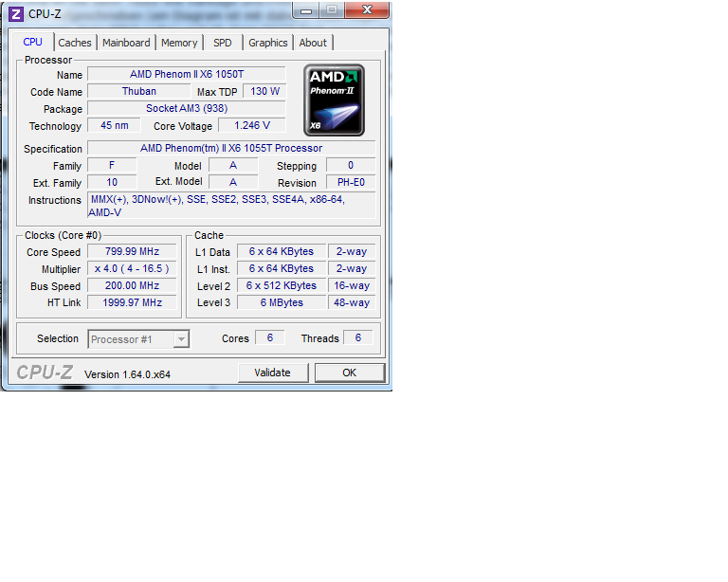Image resolution: width=728 pixels, height=582 pixels.
Task: Click the Code Name value Thuban
Action: point(139,91)
